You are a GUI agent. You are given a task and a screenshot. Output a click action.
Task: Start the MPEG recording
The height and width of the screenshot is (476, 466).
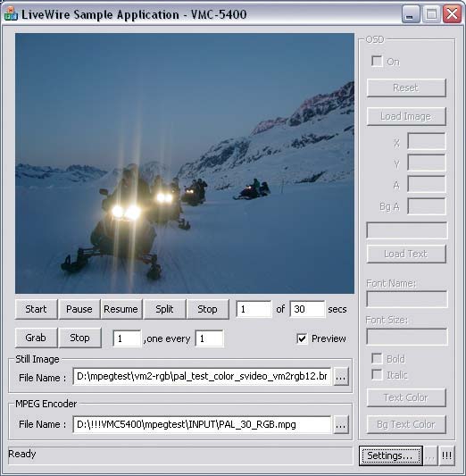pos(36,309)
